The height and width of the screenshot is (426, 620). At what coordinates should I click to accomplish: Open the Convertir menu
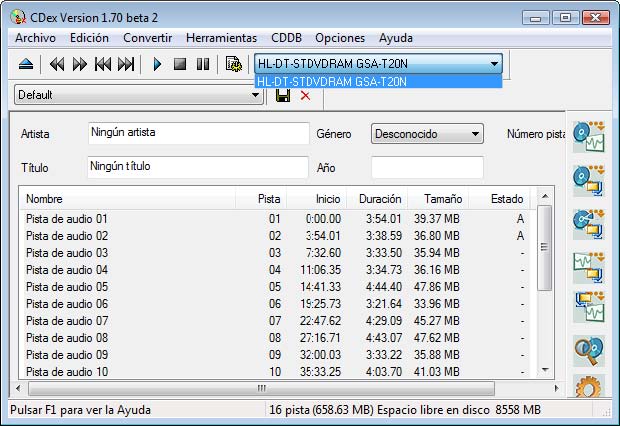pos(147,38)
